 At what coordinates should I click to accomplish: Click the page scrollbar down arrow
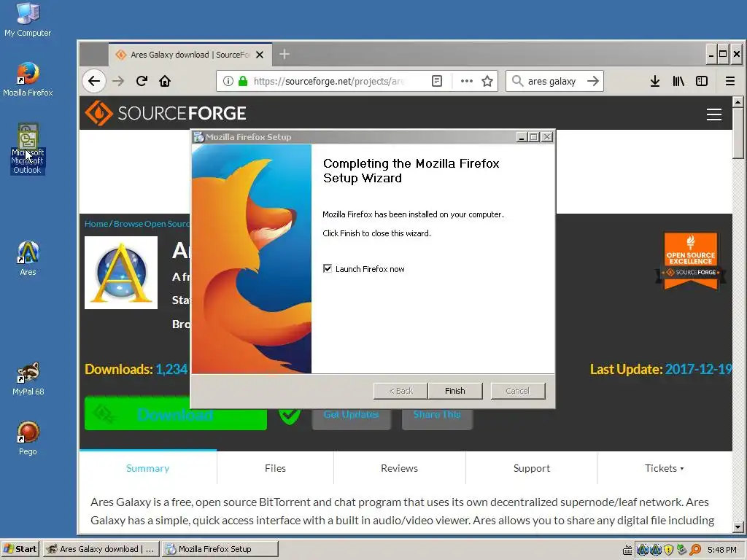pyautogui.click(x=738, y=527)
